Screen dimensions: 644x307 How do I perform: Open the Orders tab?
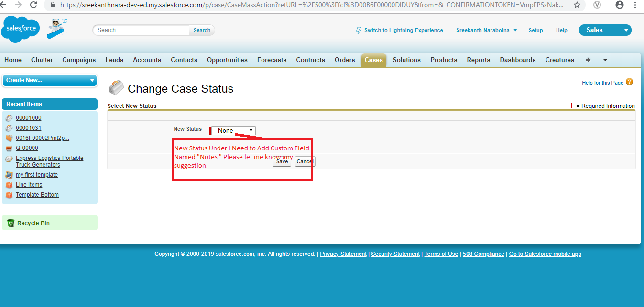[x=345, y=60]
